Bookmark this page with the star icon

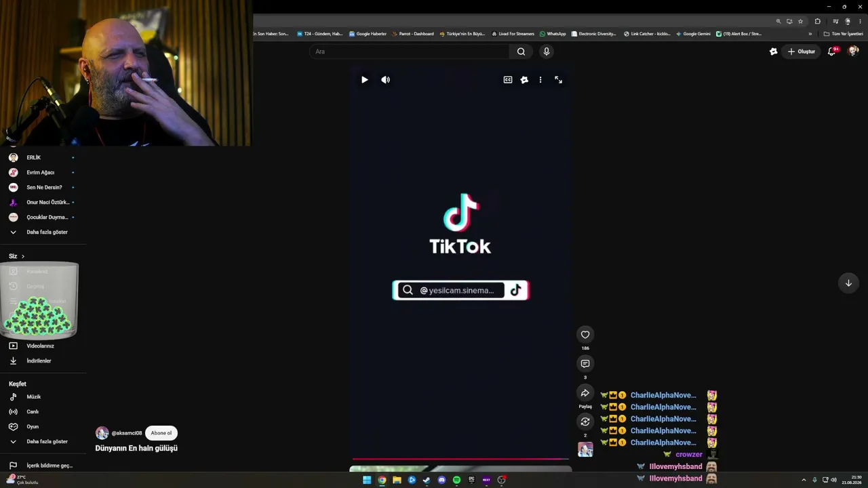[x=800, y=21]
